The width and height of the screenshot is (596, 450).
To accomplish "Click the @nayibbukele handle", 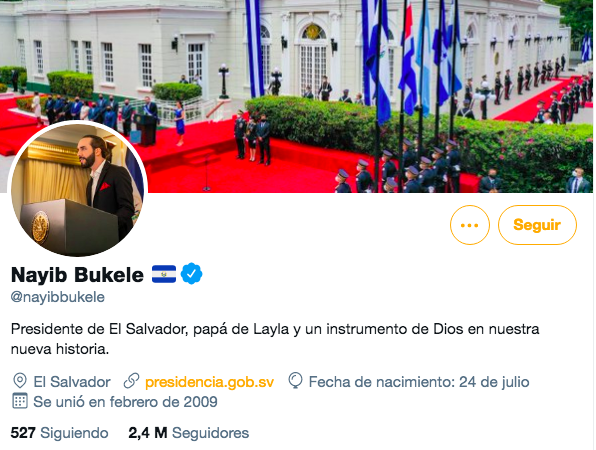I will click(x=58, y=297).
